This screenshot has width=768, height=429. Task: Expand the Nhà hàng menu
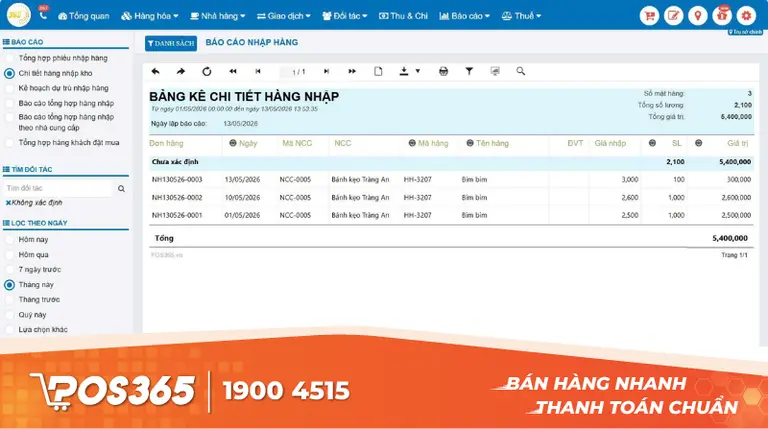pyautogui.click(x=217, y=16)
